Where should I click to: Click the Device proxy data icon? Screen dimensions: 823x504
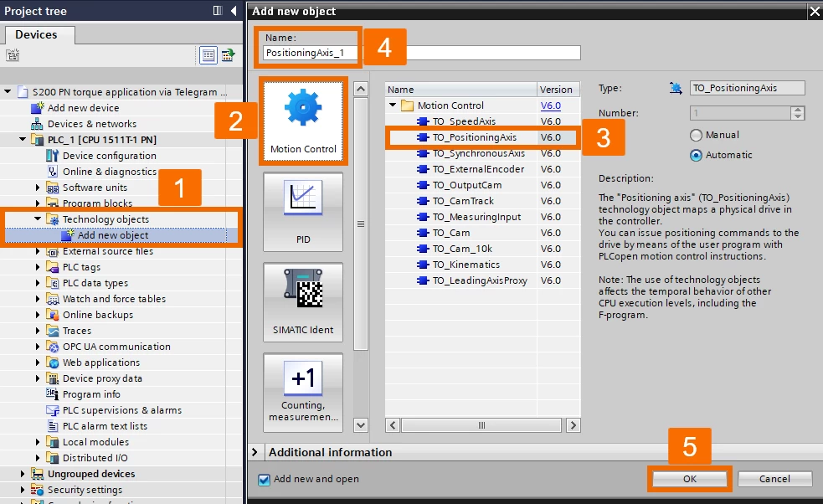[x=52, y=378]
